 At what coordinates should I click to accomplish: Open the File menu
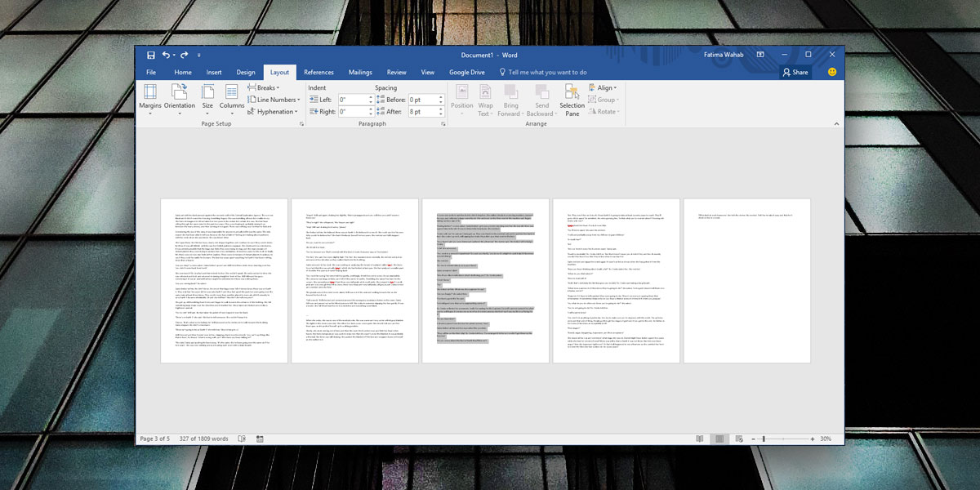[151, 72]
